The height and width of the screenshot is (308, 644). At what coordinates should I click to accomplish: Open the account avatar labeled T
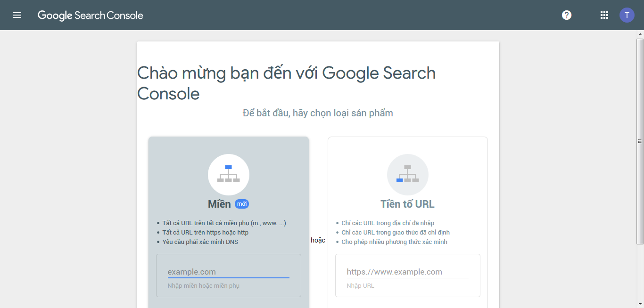(x=627, y=15)
